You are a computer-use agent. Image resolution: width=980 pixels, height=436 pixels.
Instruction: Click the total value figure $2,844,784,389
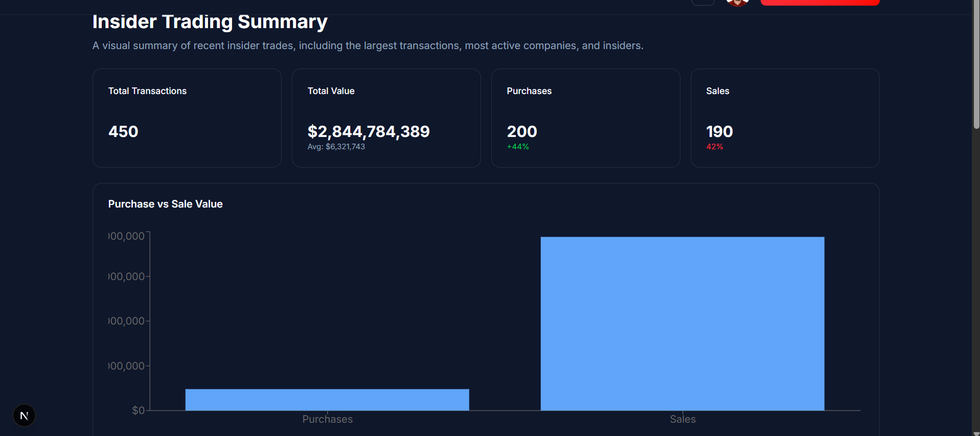[369, 131]
